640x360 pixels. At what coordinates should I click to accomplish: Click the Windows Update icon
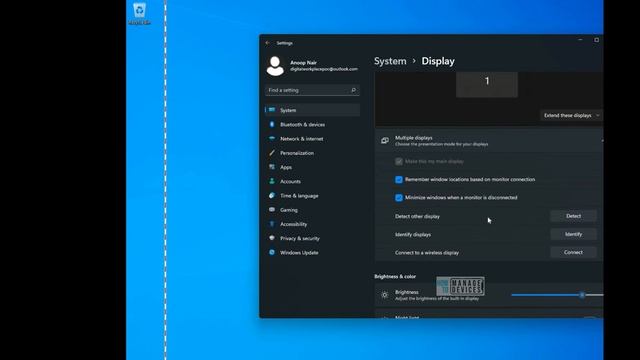pos(272,252)
